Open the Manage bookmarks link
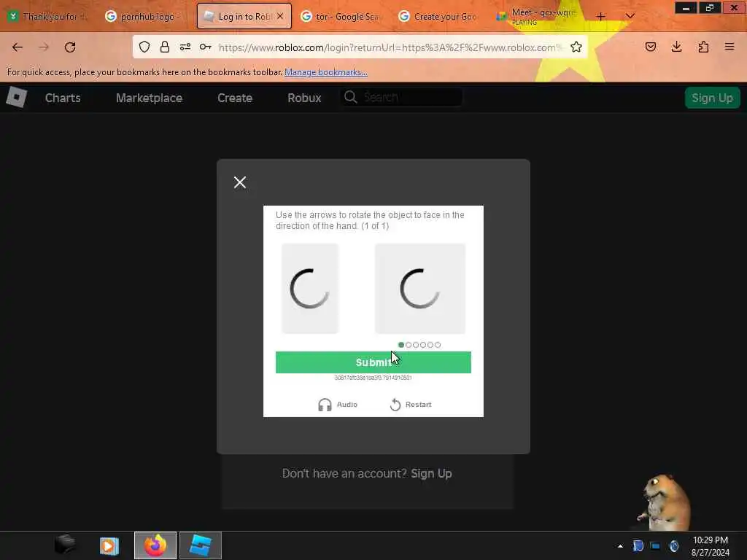This screenshot has height=560, width=747. pyautogui.click(x=326, y=72)
